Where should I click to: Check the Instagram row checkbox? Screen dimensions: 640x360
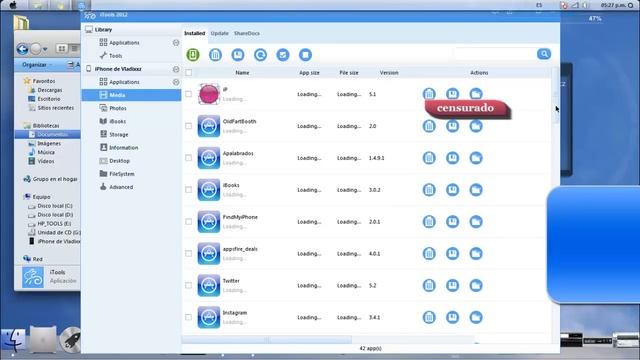coord(189,317)
